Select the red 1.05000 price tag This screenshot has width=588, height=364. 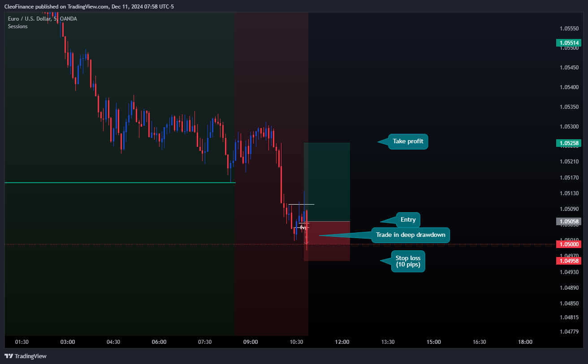pyautogui.click(x=568, y=244)
